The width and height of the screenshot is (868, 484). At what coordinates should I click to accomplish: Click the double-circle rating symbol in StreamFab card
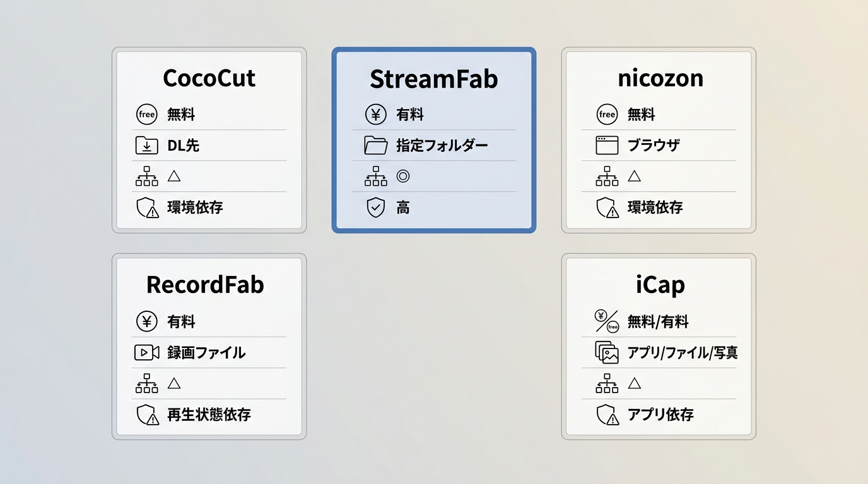pos(403,176)
